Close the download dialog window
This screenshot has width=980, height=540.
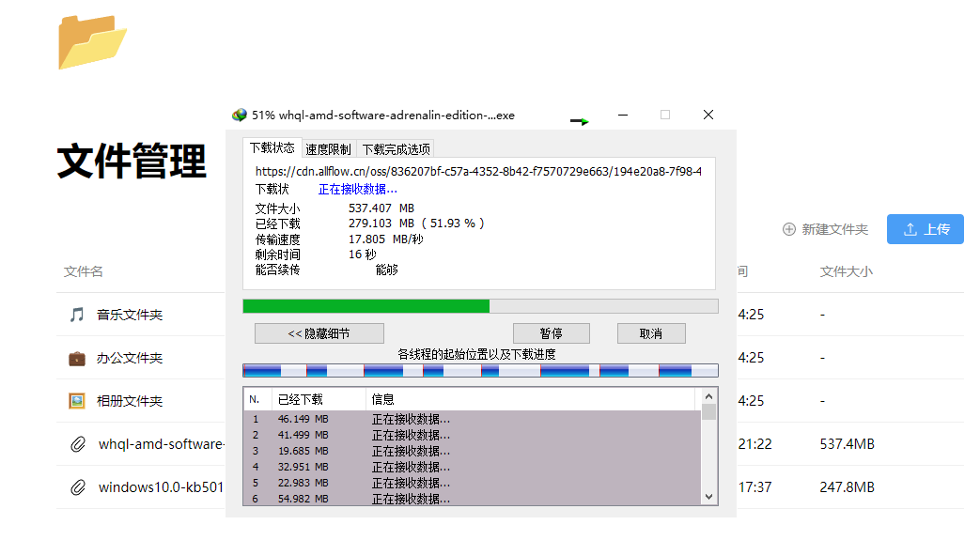pyautogui.click(x=708, y=115)
